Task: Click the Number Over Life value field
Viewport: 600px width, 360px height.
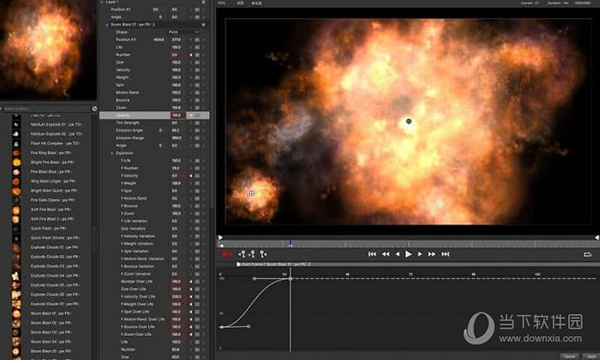Action: pos(178,282)
